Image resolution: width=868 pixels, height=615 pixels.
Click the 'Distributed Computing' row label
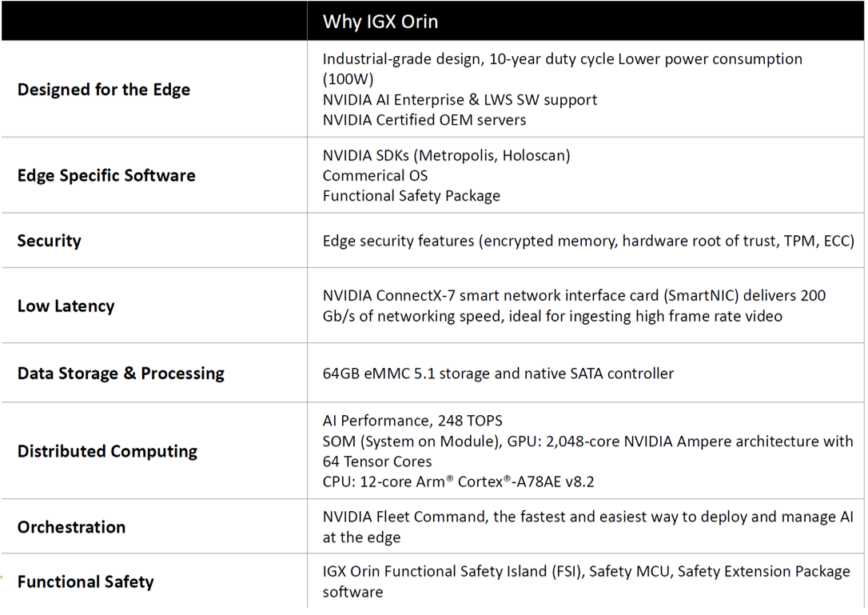pyautogui.click(x=107, y=451)
